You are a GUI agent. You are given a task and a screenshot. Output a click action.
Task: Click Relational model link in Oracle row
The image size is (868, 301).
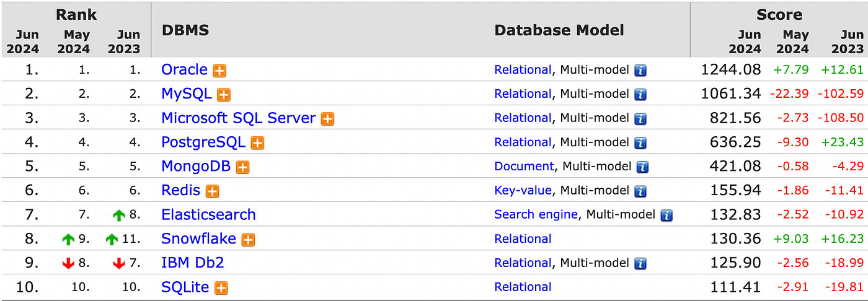[523, 70]
